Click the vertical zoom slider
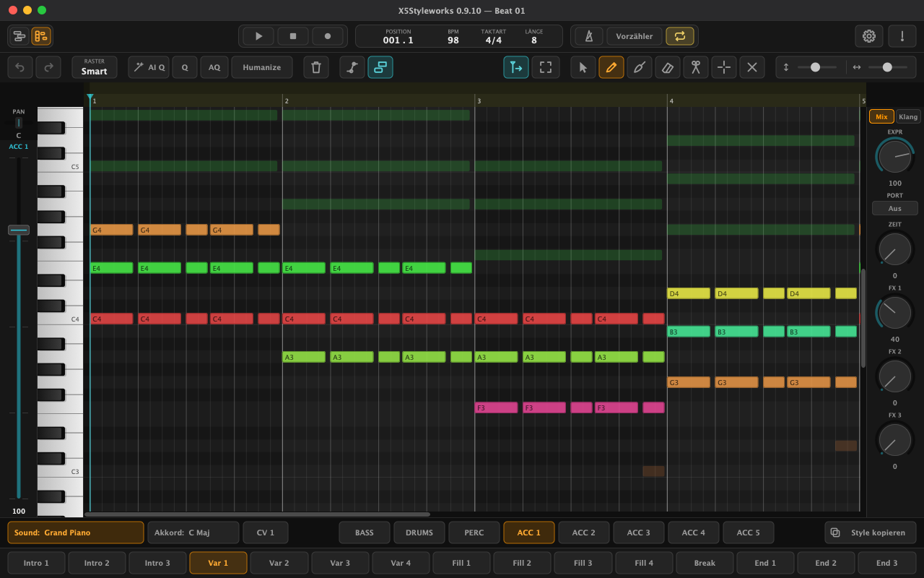The height and width of the screenshot is (578, 924). tap(817, 67)
